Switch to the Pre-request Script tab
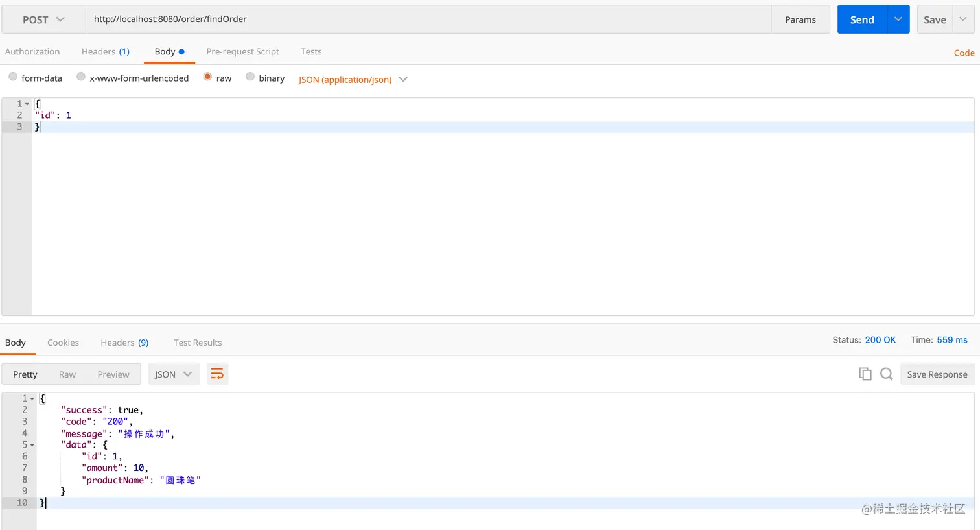The height and width of the screenshot is (530, 980). pyautogui.click(x=242, y=52)
